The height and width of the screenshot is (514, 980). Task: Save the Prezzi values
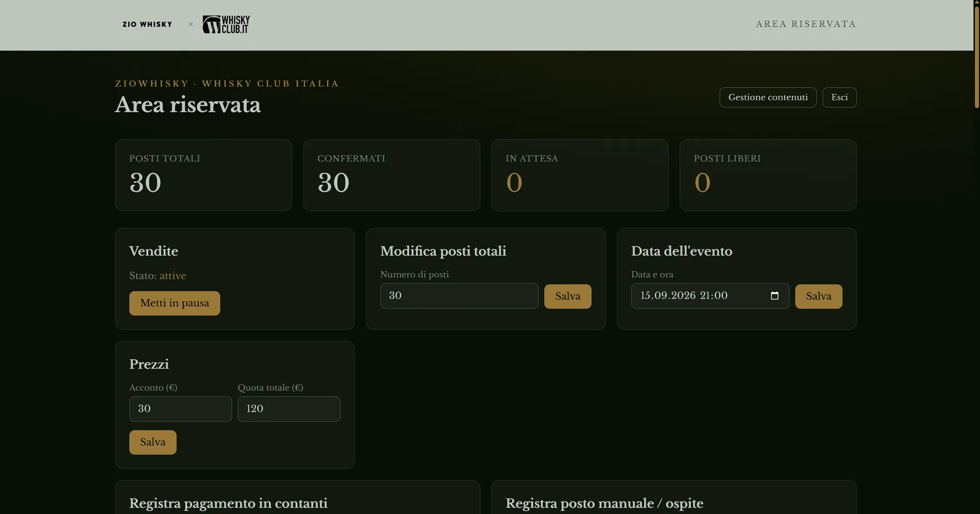pyautogui.click(x=153, y=442)
